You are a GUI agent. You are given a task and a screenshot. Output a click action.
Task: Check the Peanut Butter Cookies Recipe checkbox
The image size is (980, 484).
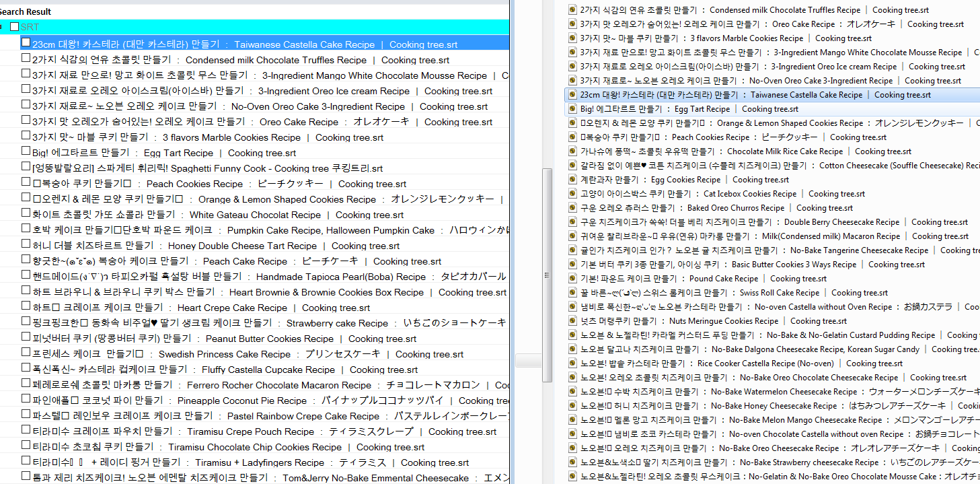coord(26,338)
